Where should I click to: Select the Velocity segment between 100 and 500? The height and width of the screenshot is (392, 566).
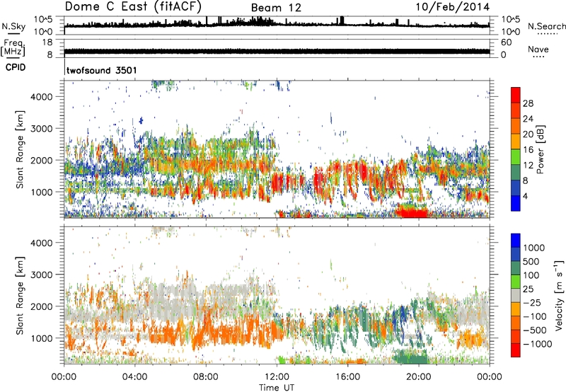click(516, 268)
